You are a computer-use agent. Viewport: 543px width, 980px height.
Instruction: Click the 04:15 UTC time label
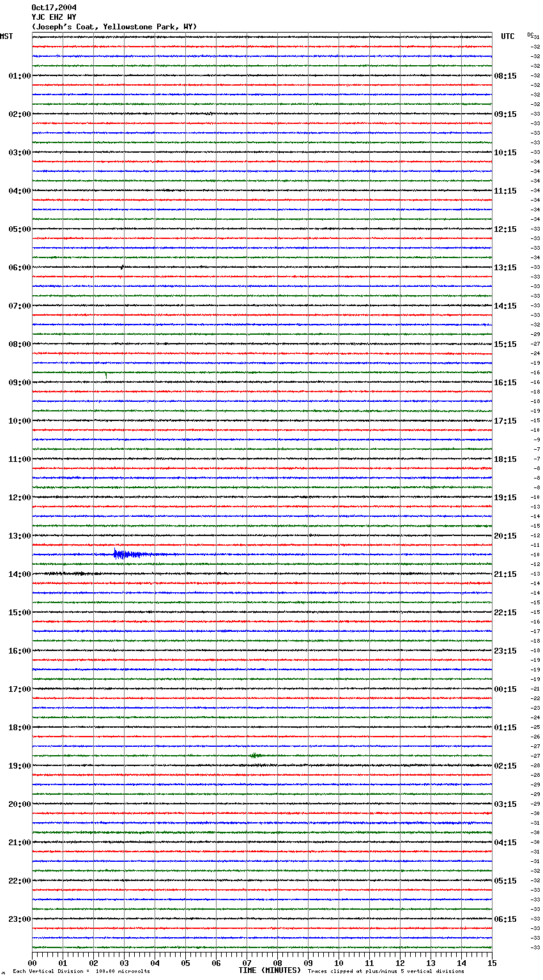(505, 843)
